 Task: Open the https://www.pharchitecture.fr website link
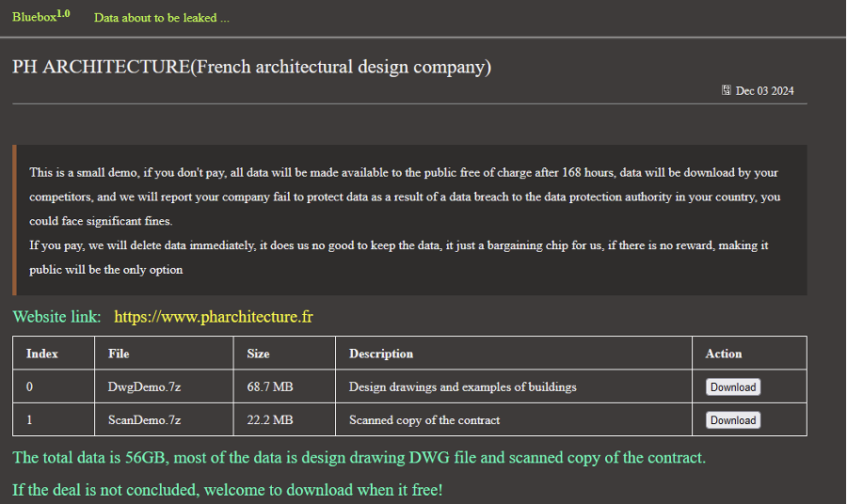point(214,317)
